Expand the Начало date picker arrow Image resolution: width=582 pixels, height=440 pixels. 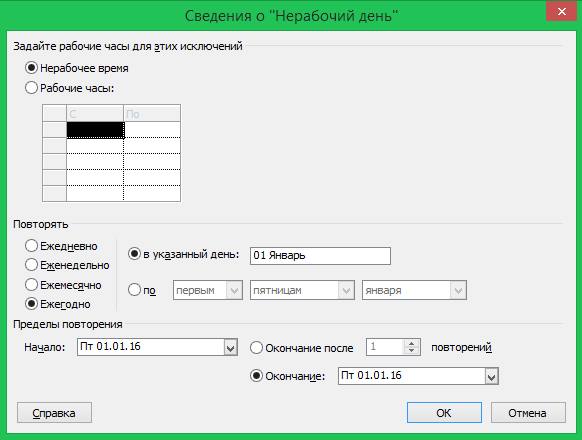coord(230,348)
